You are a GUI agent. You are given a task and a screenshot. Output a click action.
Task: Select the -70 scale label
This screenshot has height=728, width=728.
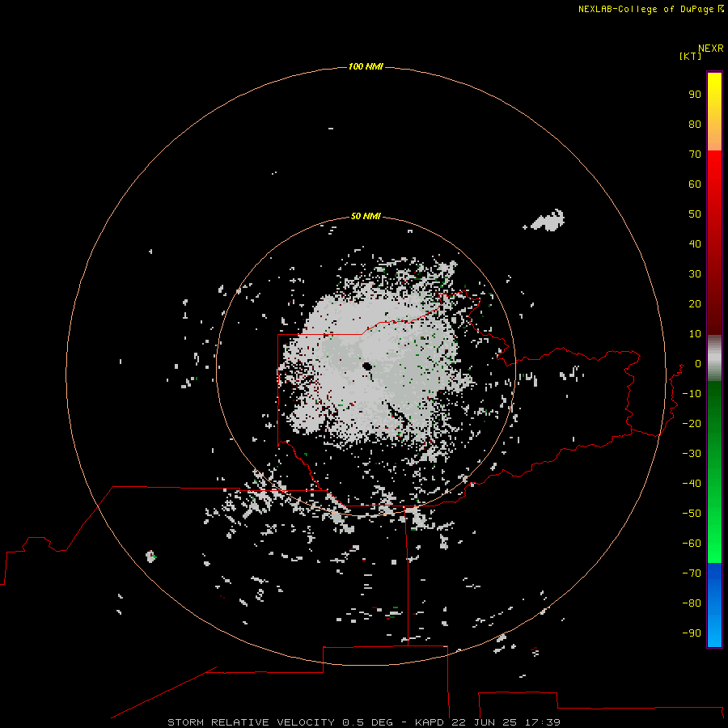click(692, 573)
